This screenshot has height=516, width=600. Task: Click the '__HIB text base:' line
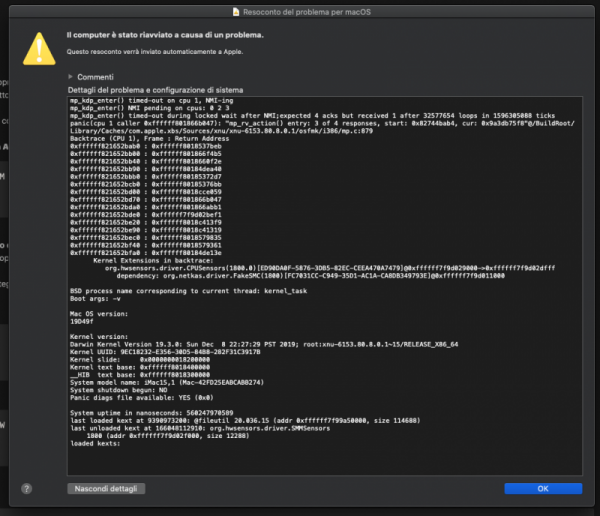tap(140, 375)
